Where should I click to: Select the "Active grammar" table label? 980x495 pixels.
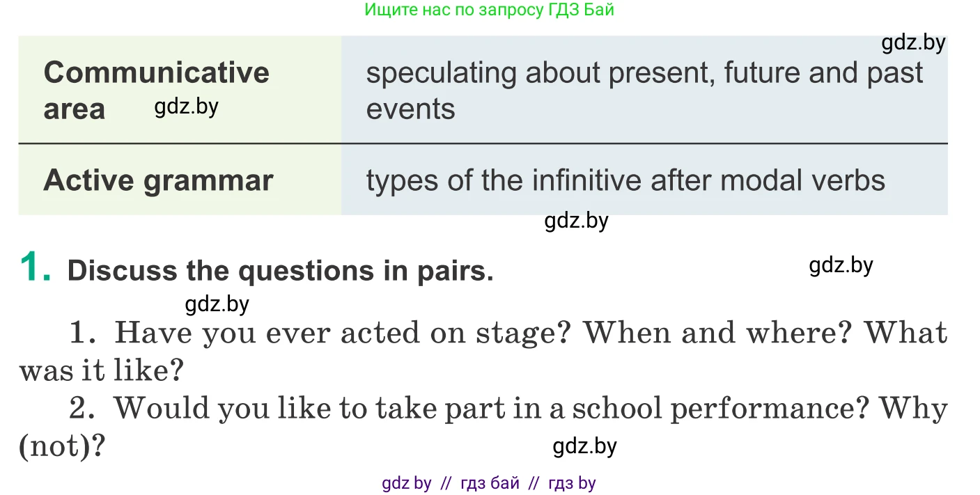pos(158,180)
